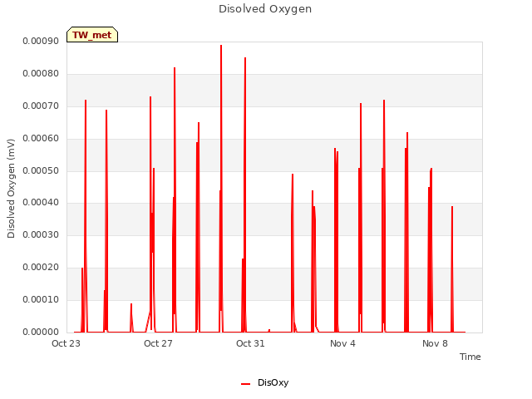This screenshot has width=532, height=399.
Task: Click the 0.00030 y-axis tick label
Action: click(41, 234)
